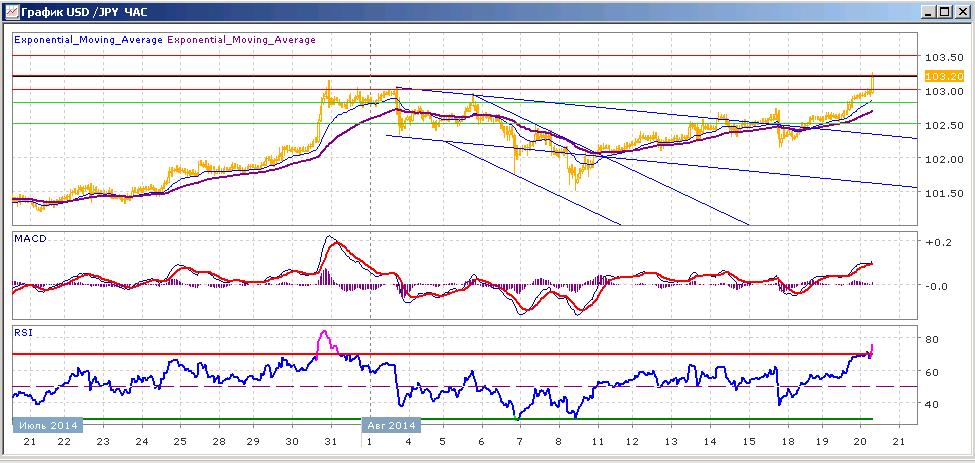Click date label 7 on time axis
Screen dimensions: 975x463
521,441
